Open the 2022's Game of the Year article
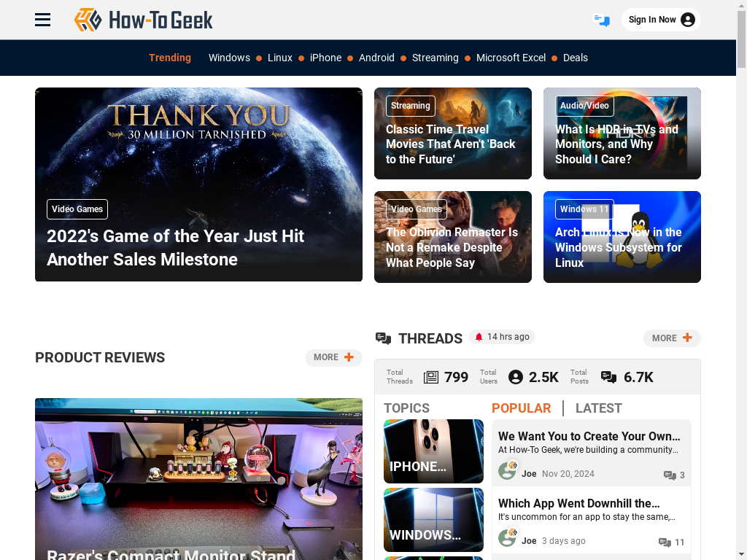The height and width of the screenshot is (560, 747). (175, 248)
